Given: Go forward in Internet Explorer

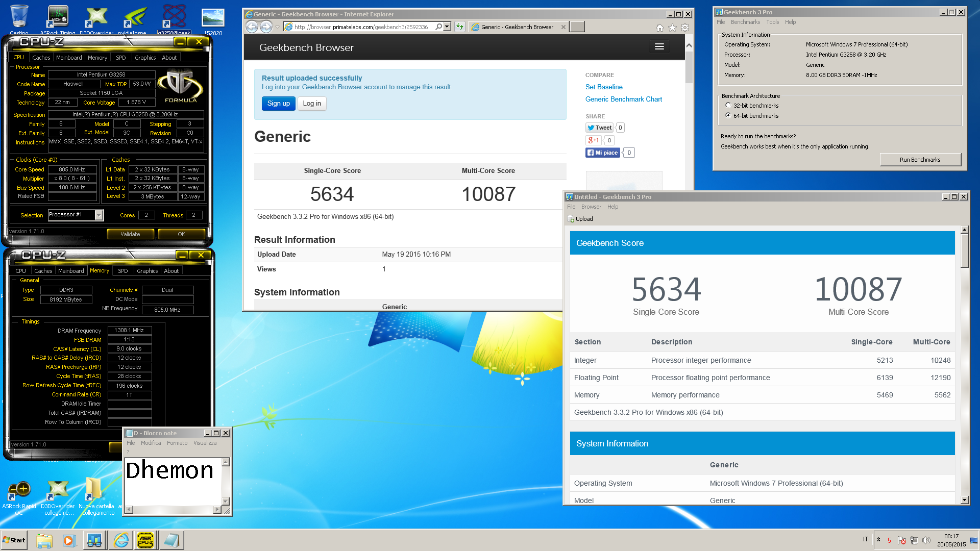Looking at the screenshot, I should (x=266, y=27).
